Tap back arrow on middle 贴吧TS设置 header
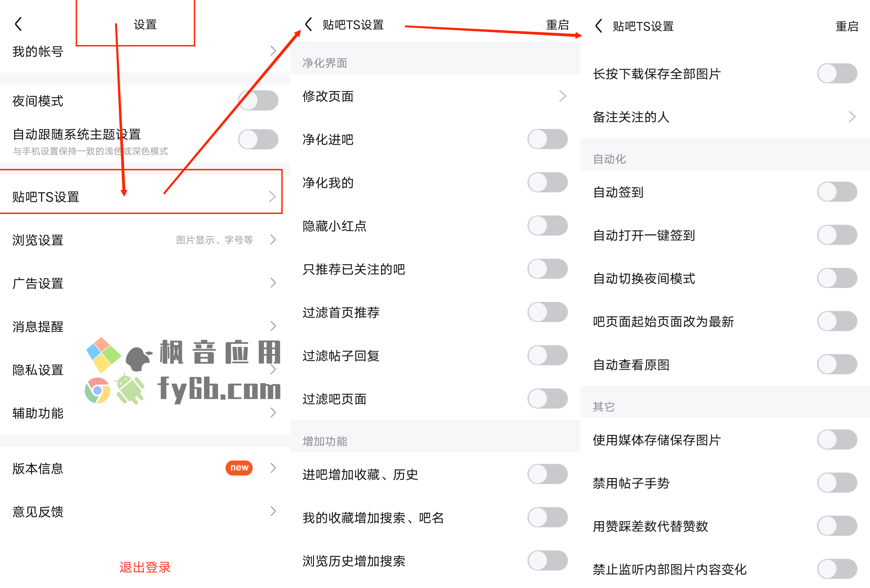Screen dimensions: 870x588 [x=309, y=24]
